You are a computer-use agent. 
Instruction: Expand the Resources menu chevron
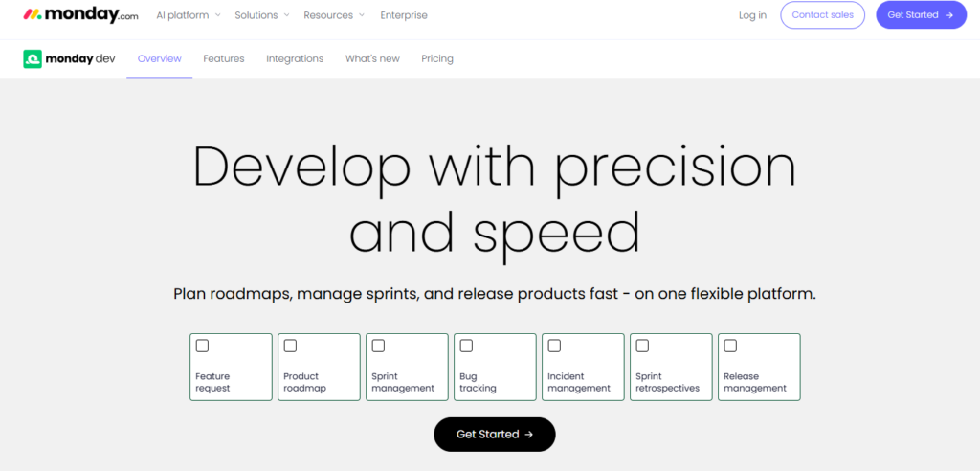[362, 15]
